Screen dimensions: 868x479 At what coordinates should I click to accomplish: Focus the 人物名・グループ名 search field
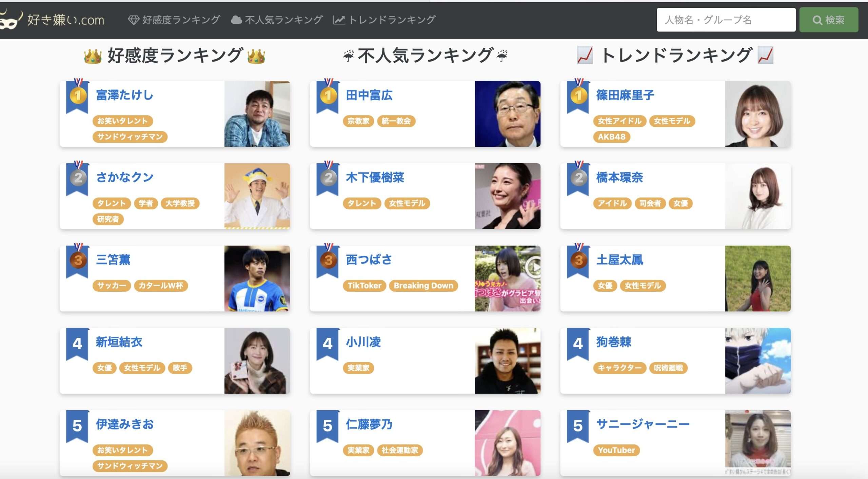pyautogui.click(x=726, y=20)
